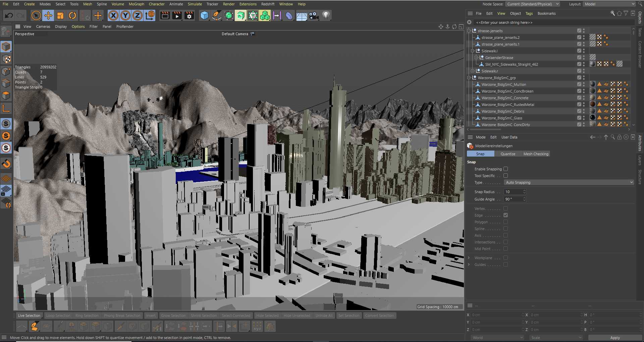Open the Objects panel Tags menu

529,13
